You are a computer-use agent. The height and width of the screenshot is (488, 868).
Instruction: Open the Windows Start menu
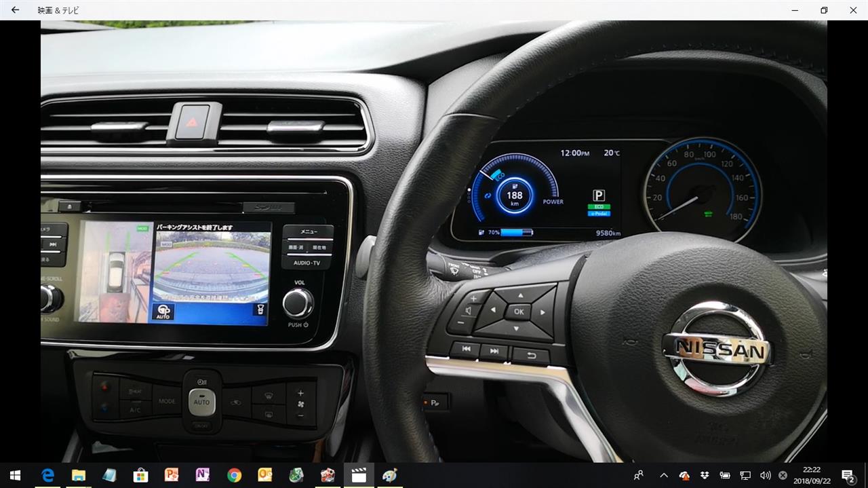pos(15,475)
